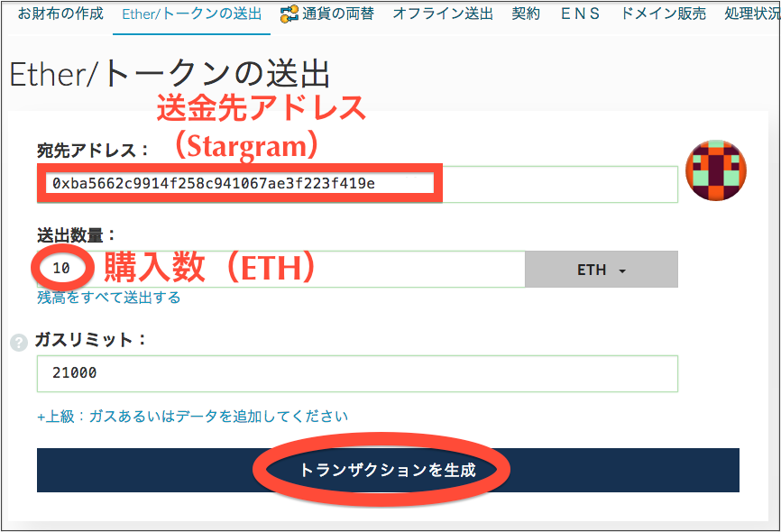Click the Ether/トークンの送出 page heading
This screenshot has width=781, height=532.
click(x=170, y=74)
